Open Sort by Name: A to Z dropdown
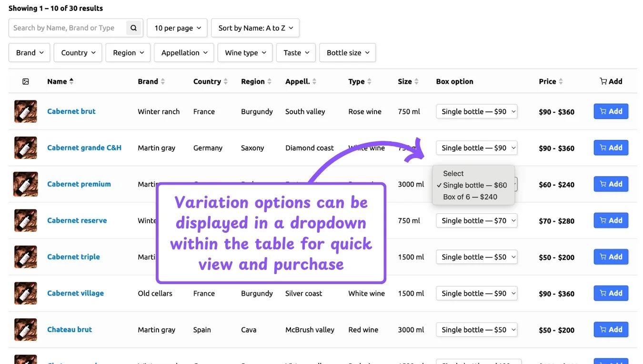 pyautogui.click(x=255, y=28)
